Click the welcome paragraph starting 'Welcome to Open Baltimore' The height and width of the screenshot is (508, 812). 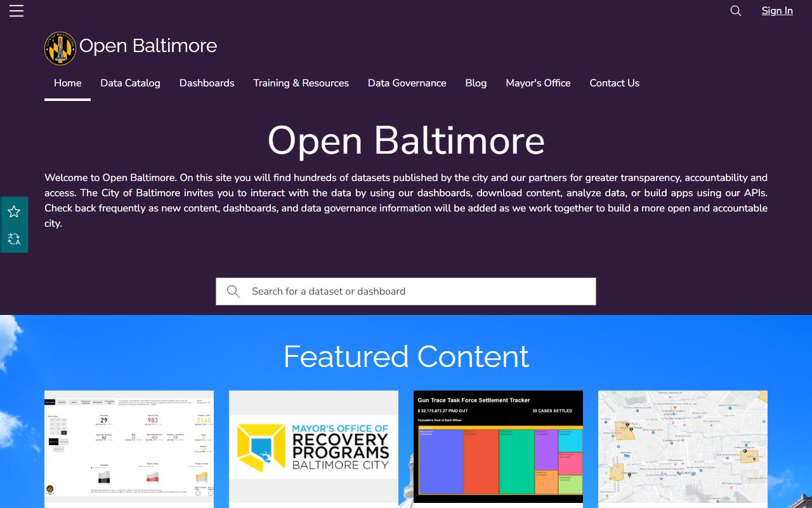point(406,201)
